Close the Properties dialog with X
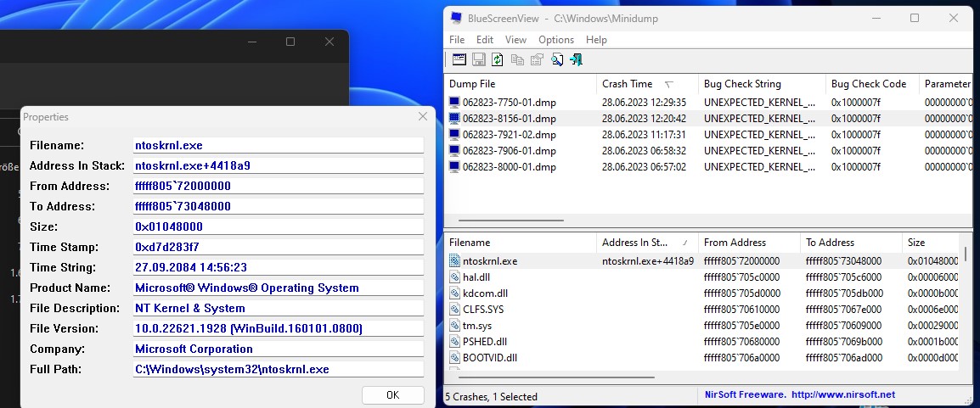The height and width of the screenshot is (408, 980). (x=423, y=117)
